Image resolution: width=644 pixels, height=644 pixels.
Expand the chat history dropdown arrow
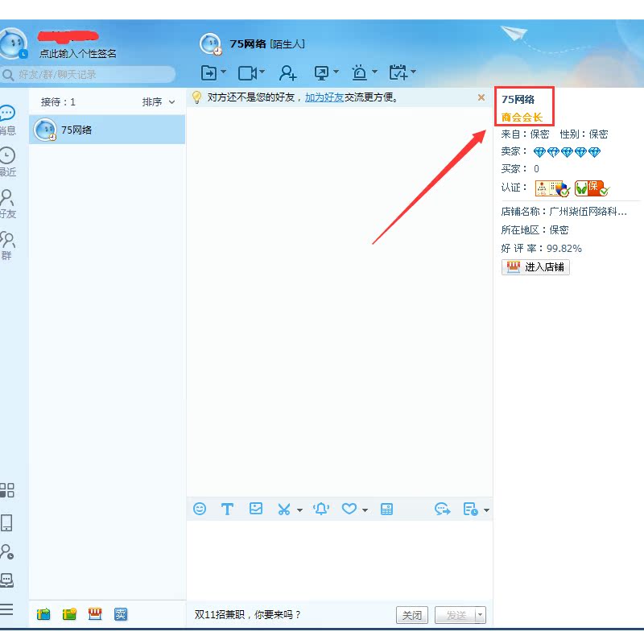pos(486,510)
